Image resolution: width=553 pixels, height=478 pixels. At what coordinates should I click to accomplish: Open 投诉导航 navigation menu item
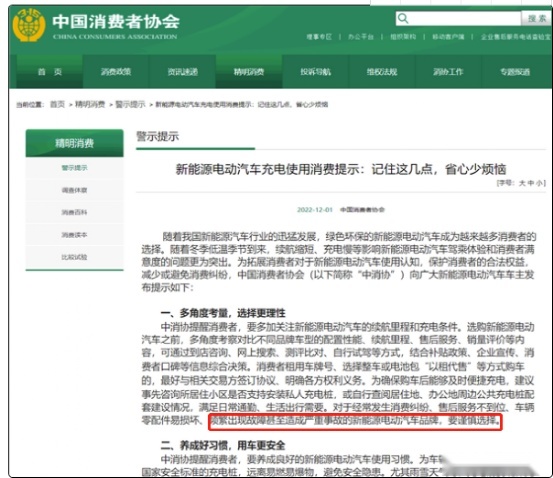pos(315,72)
